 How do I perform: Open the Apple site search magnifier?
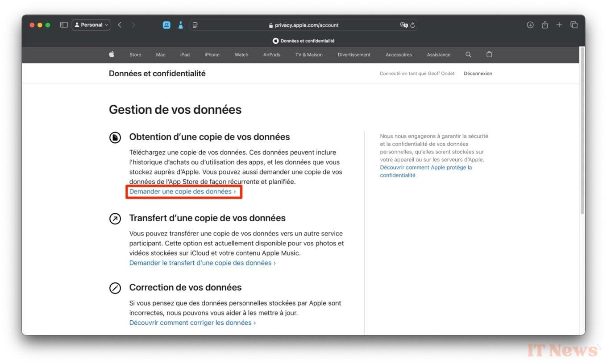[468, 54]
